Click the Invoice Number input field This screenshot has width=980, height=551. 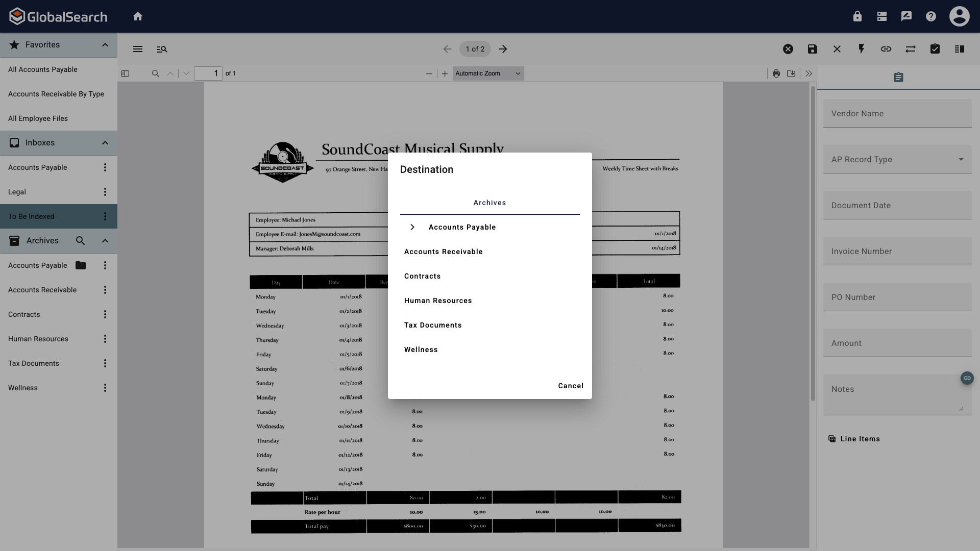pyautogui.click(x=897, y=251)
